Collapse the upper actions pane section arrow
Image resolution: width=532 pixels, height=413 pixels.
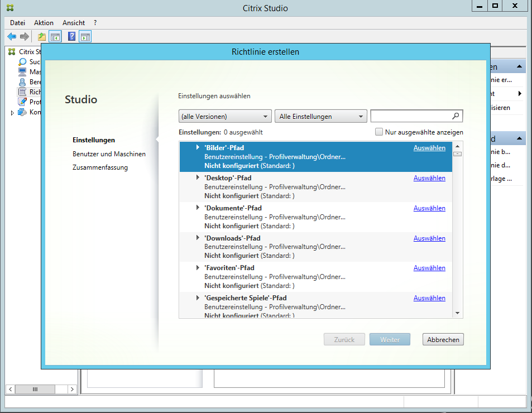click(x=519, y=66)
